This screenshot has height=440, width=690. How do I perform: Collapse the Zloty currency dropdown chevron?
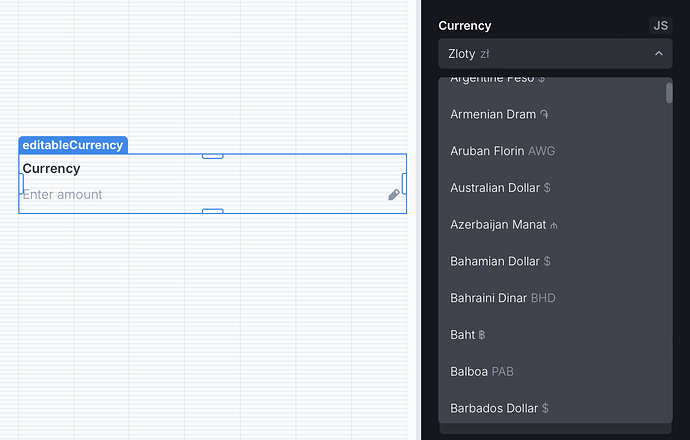coord(658,54)
